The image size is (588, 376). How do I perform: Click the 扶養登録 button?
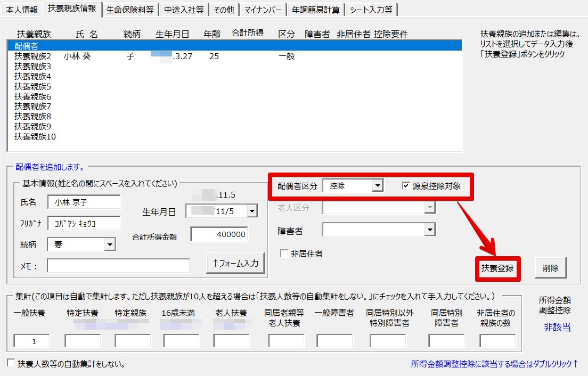click(497, 268)
